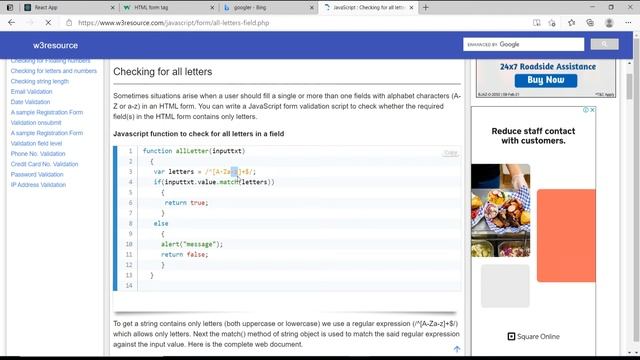Click the return true code line

(x=186, y=203)
